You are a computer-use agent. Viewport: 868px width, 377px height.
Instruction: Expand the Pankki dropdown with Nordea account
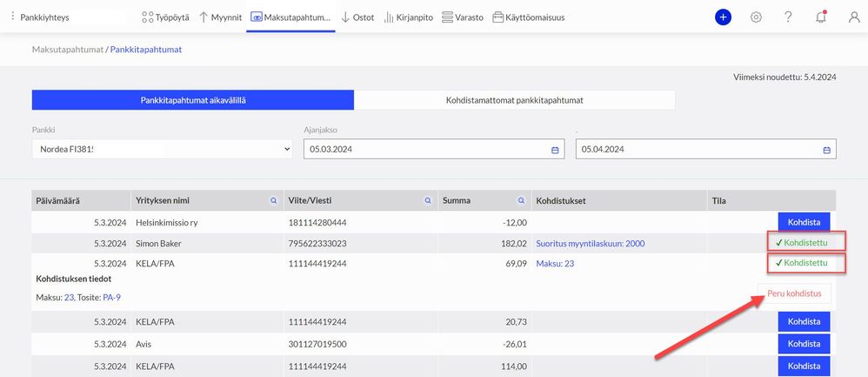point(162,149)
